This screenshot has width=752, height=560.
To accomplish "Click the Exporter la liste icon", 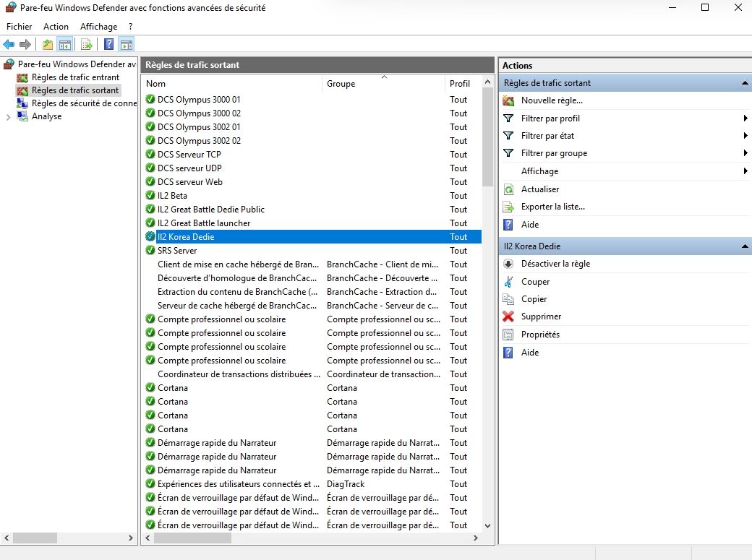I will (508, 207).
